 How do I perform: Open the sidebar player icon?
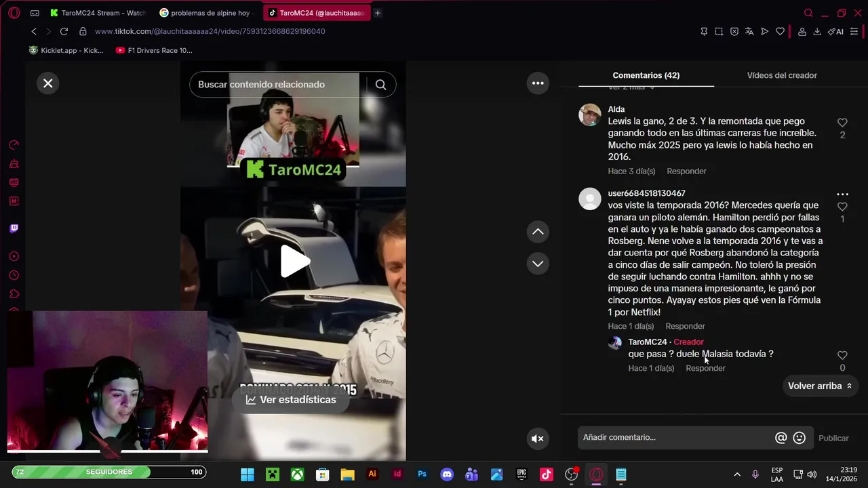point(14,256)
